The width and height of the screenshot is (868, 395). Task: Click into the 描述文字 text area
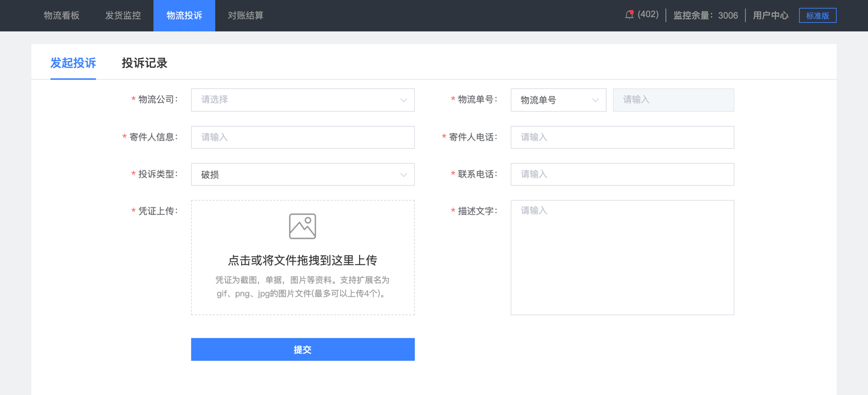[x=622, y=257]
